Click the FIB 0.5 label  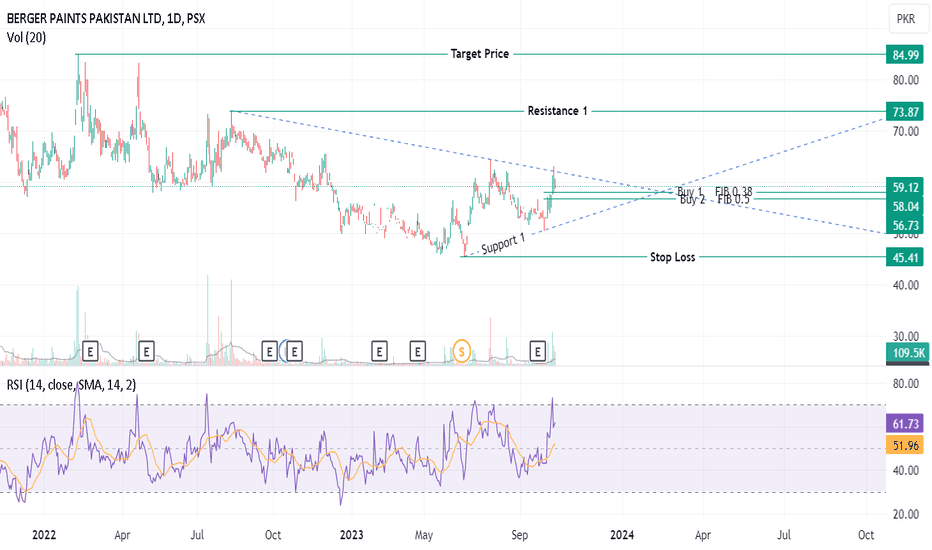coord(733,199)
